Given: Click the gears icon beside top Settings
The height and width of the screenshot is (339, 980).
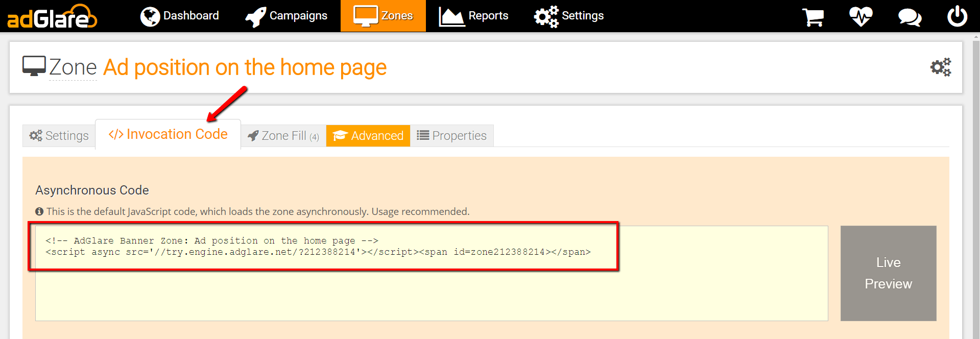Looking at the screenshot, I should [x=546, y=17].
